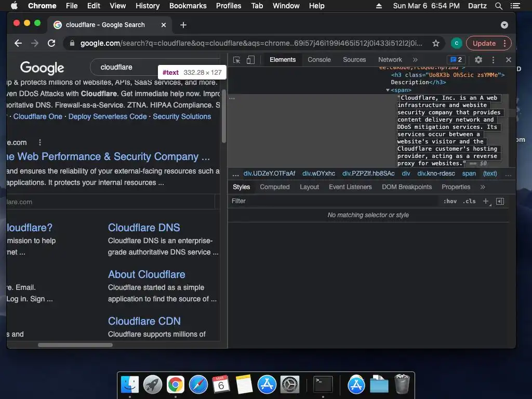
Task: Focus the Styles Filter field
Action: (x=334, y=201)
